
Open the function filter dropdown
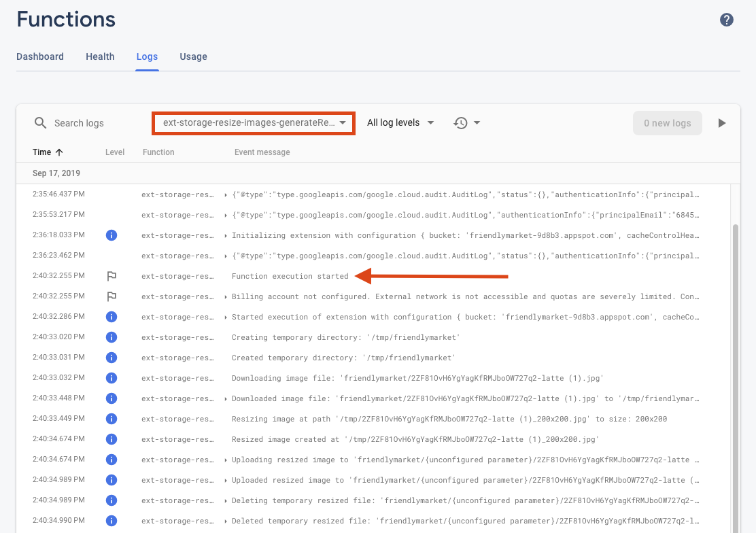coord(254,123)
